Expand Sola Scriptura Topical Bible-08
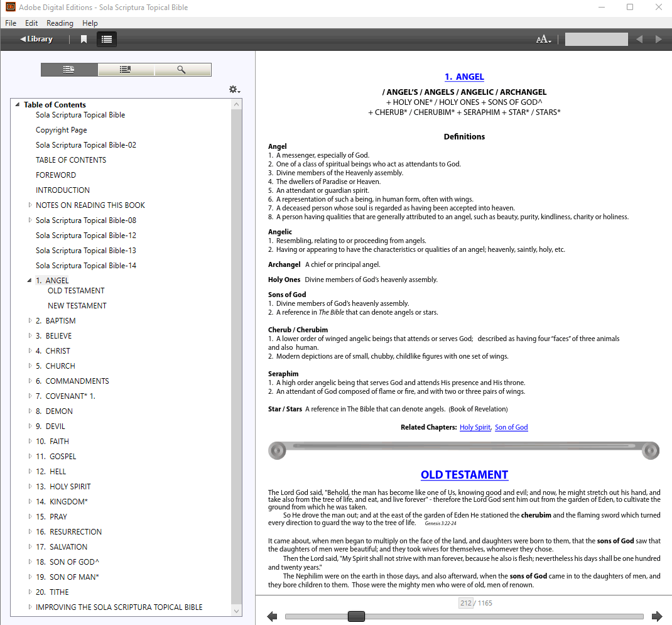This screenshot has height=625, width=672. 30,220
